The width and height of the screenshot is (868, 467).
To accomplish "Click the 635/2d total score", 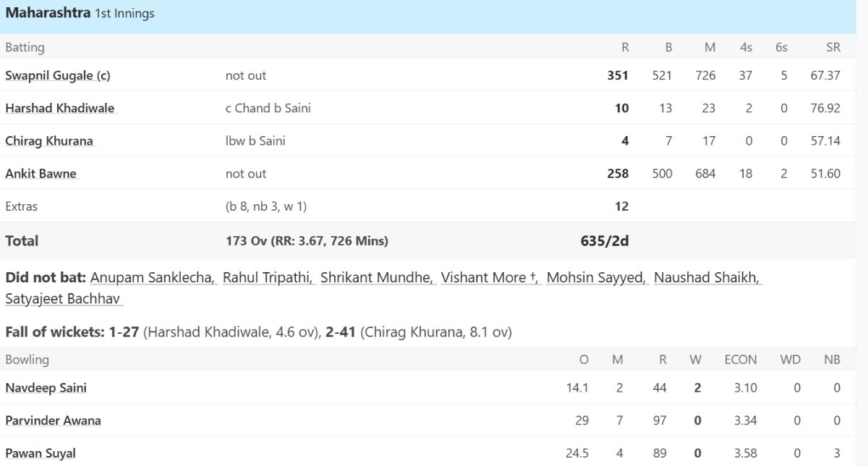I will (x=605, y=241).
